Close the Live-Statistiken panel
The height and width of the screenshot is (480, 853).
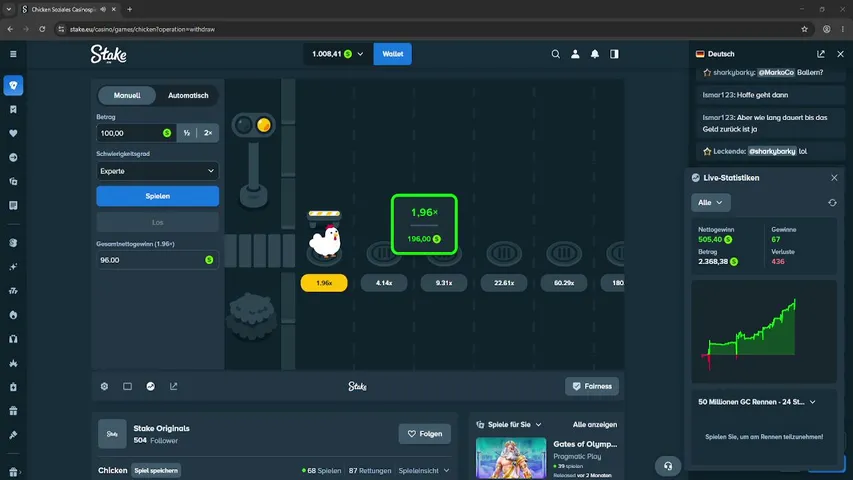tap(834, 178)
